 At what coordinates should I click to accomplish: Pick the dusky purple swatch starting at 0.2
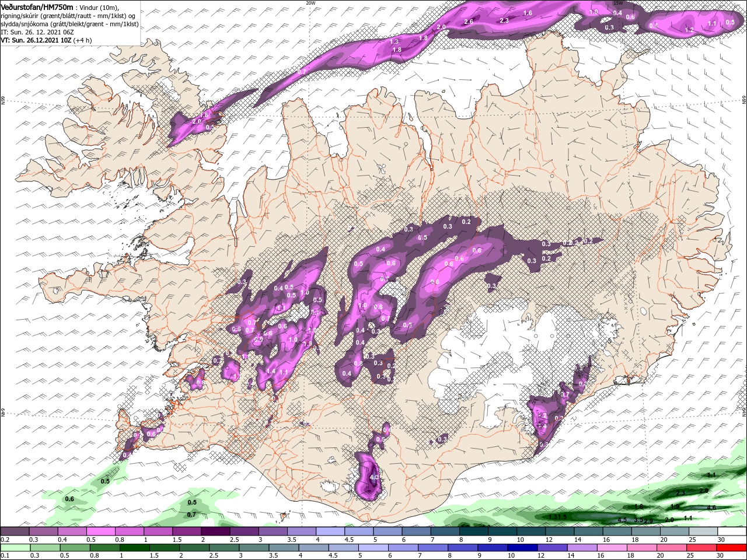15,531
